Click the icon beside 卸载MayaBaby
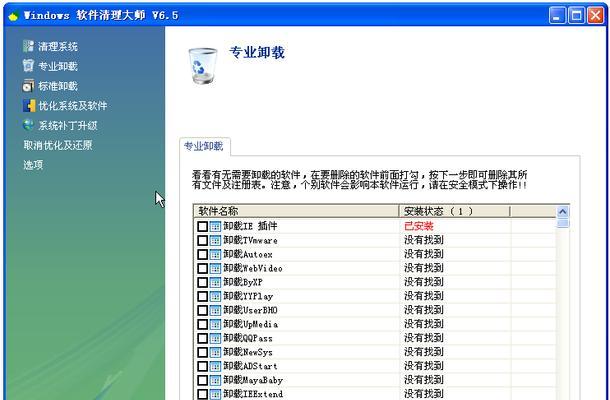This screenshot has height=400, width=610. pyautogui.click(x=215, y=381)
